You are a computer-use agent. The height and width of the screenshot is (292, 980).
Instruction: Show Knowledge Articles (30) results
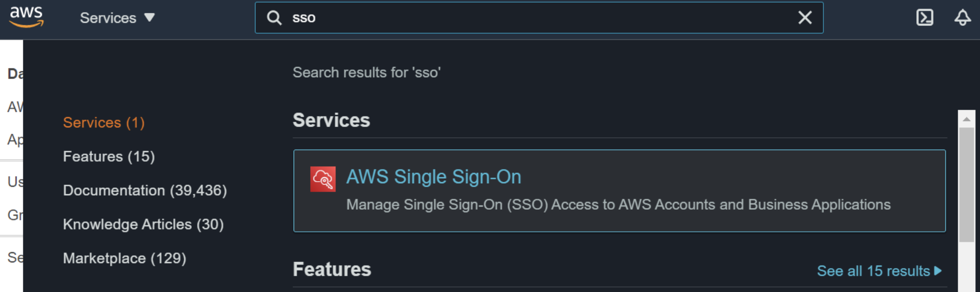(x=143, y=224)
